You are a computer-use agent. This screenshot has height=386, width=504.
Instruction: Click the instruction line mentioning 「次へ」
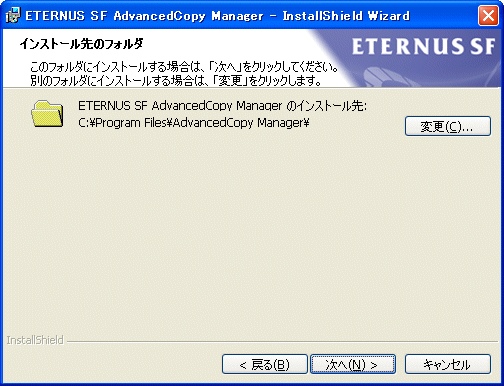[x=184, y=67]
